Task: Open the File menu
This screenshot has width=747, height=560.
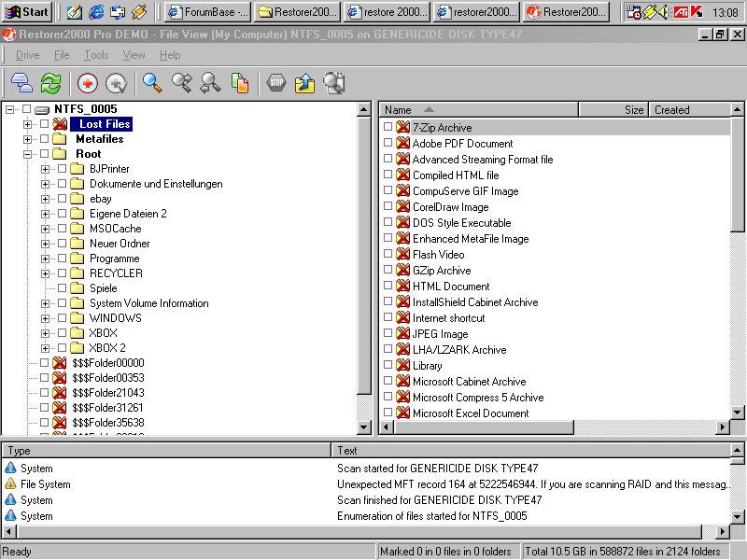Action: [62, 55]
